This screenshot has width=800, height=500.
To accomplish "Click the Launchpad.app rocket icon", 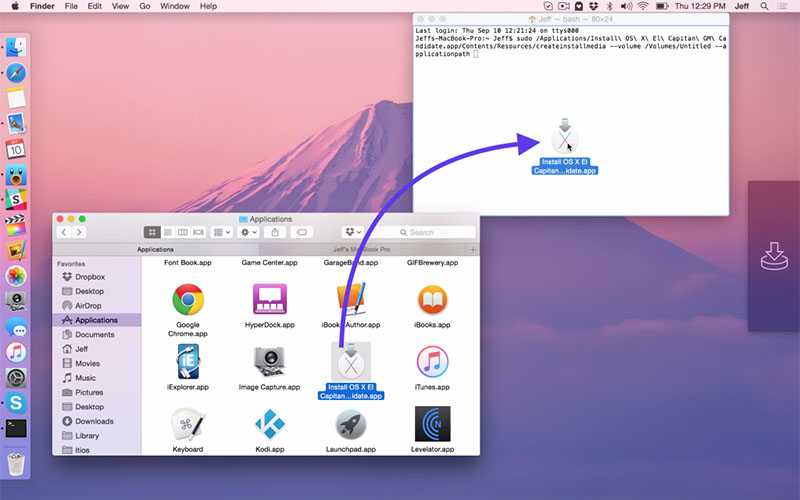I will point(351,423).
